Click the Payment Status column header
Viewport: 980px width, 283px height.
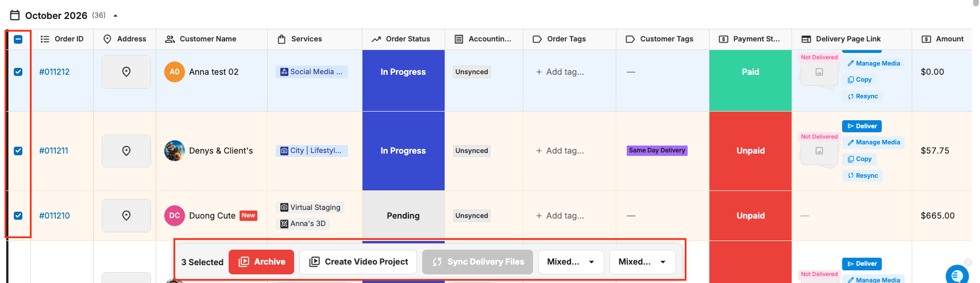[x=750, y=39]
